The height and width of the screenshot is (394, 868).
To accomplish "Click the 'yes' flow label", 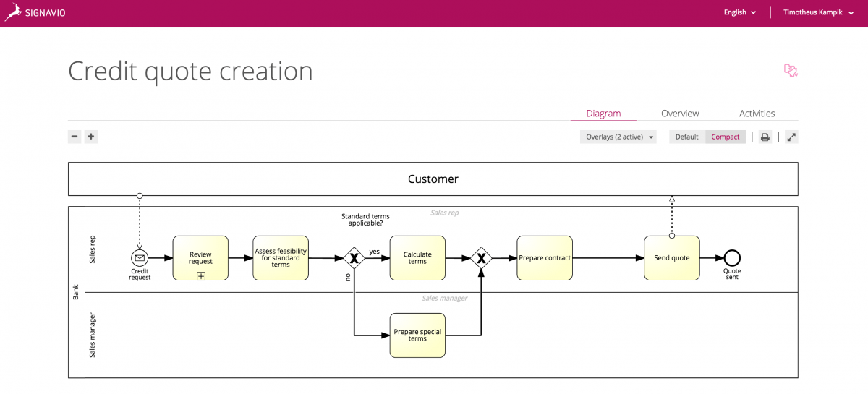I will [x=374, y=252].
